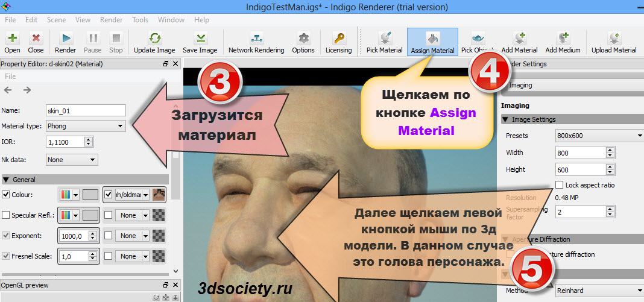Image resolution: width=644 pixels, height=302 pixels.
Task: Click the OpenGL preview rotate reset icon
Action: (x=156, y=298)
